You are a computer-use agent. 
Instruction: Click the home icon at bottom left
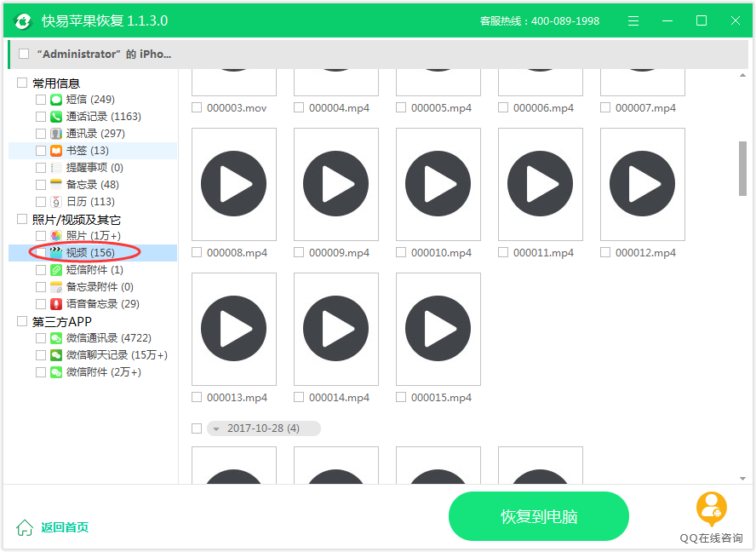(x=26, y=527)
